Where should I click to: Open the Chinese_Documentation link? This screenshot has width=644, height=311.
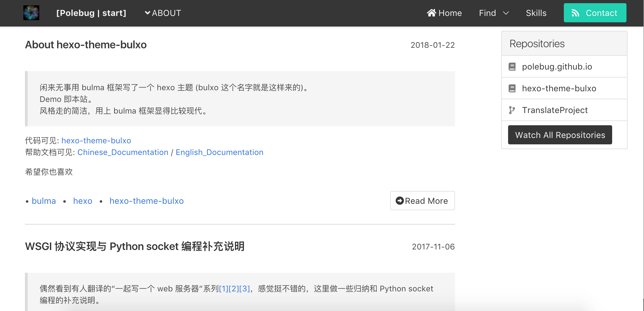123,152
